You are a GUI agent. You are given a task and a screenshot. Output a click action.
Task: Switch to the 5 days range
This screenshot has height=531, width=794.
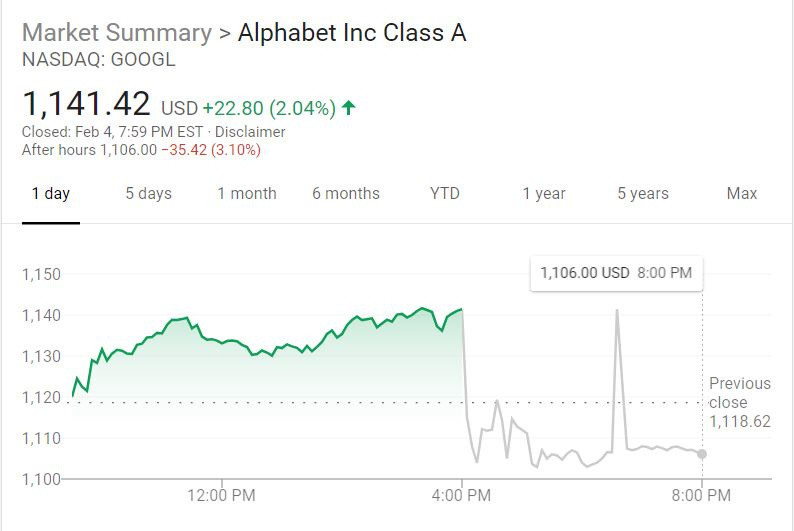coord(148,194)
